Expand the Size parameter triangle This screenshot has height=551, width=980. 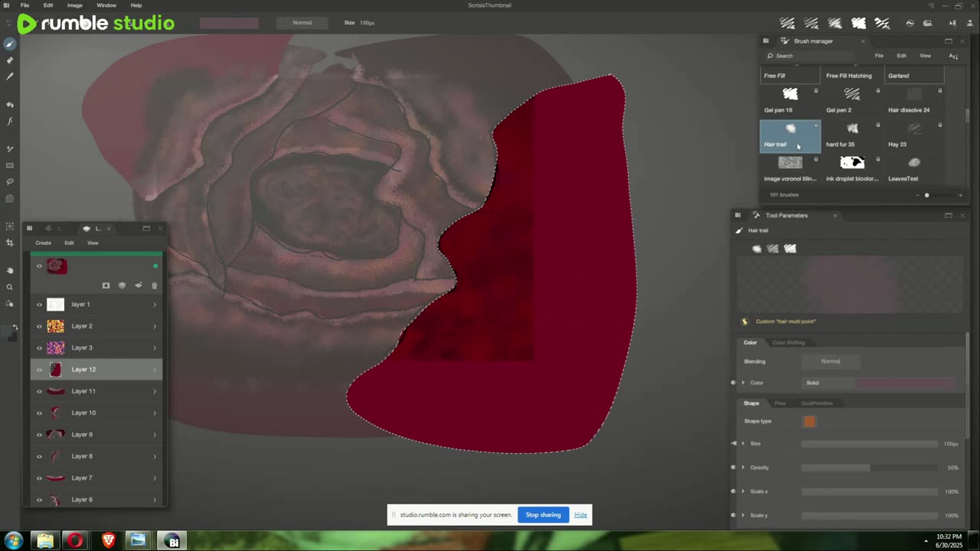743,444
